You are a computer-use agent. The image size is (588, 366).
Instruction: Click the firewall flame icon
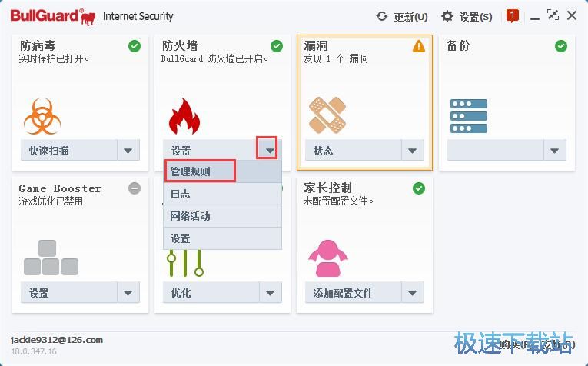(184, 116)
